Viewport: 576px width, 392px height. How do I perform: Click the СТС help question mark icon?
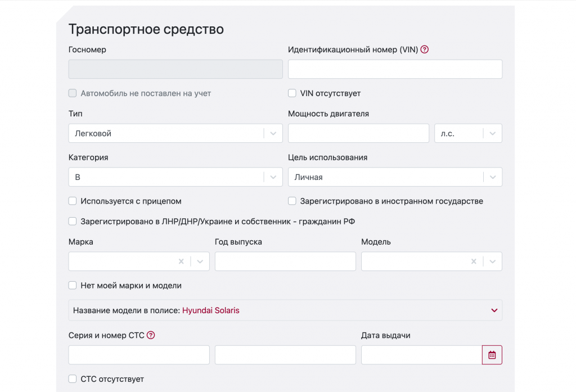[151, 336]
